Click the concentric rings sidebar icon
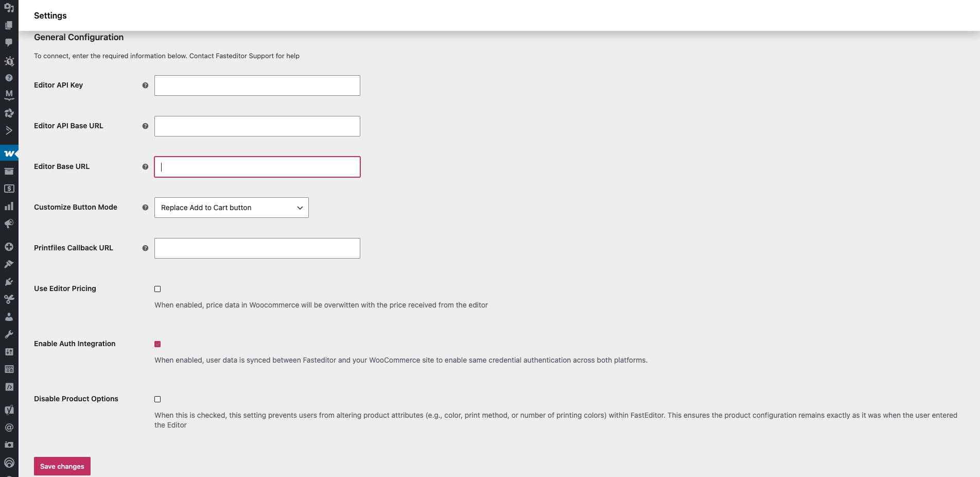This screenshot has width=980, height=477. point(9,463)
